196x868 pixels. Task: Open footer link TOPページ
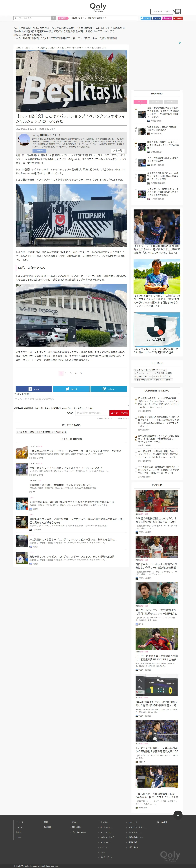pos(132,822)
